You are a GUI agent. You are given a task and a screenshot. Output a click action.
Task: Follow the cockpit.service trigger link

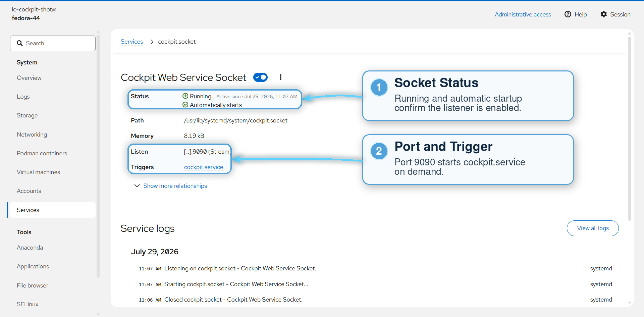(203, 167)
